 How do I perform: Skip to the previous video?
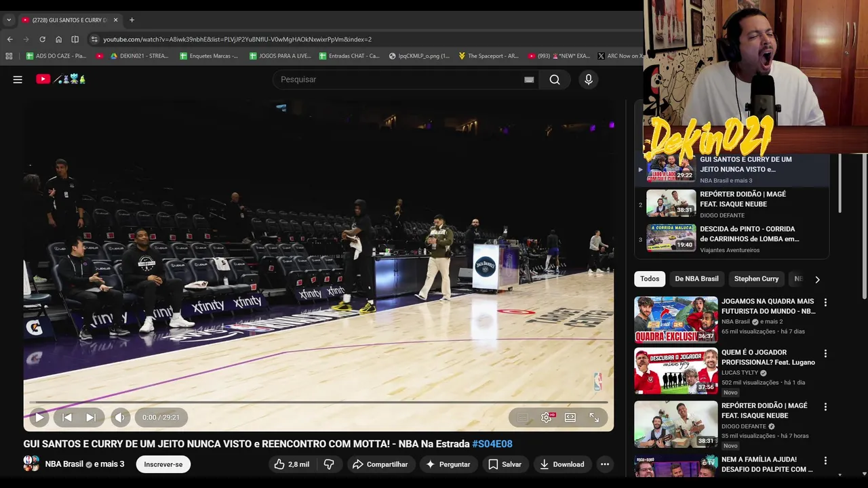[67, 418]
